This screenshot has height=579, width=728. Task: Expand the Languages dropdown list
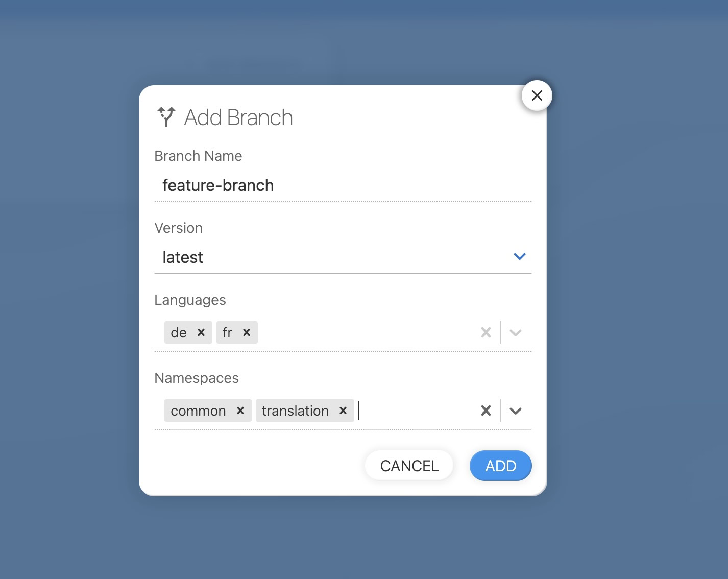point(516,333)
